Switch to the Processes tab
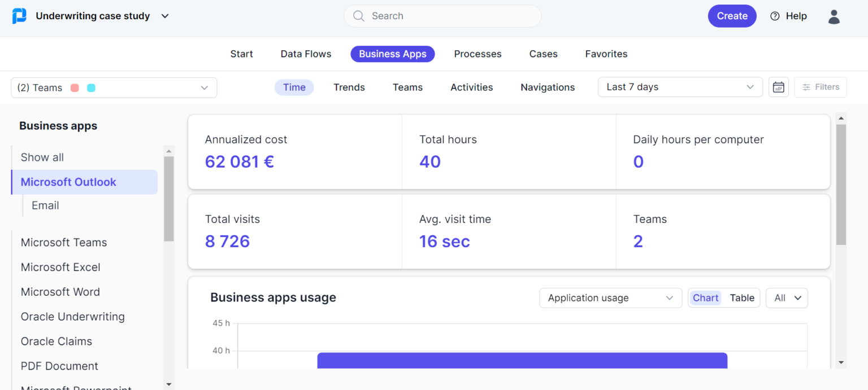The image size is (868, 390). (478, 54)
